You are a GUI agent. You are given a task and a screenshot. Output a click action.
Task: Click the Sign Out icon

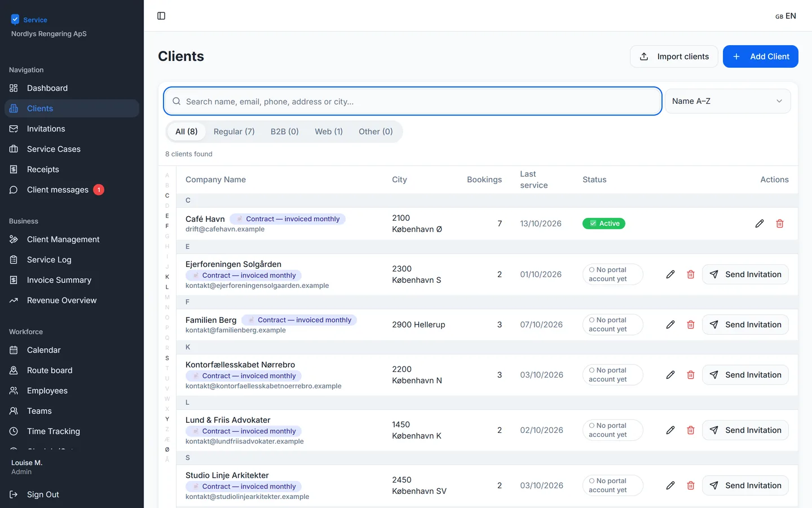pos(14,494)
